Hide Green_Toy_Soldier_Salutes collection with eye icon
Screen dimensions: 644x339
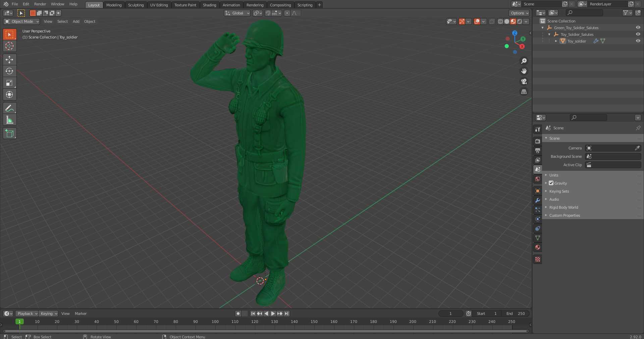tap(638, 27)
